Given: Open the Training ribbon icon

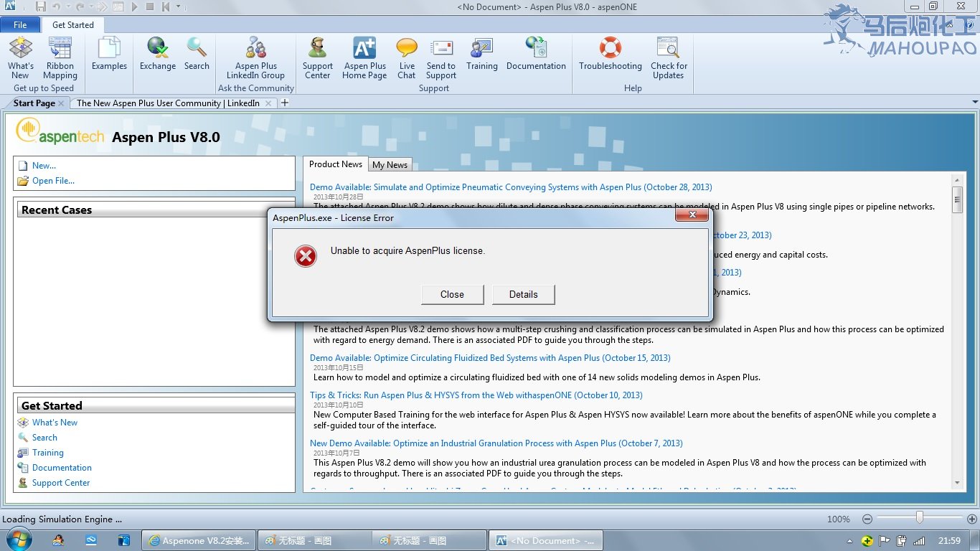Looking at the screenshot, I should 482,55.
